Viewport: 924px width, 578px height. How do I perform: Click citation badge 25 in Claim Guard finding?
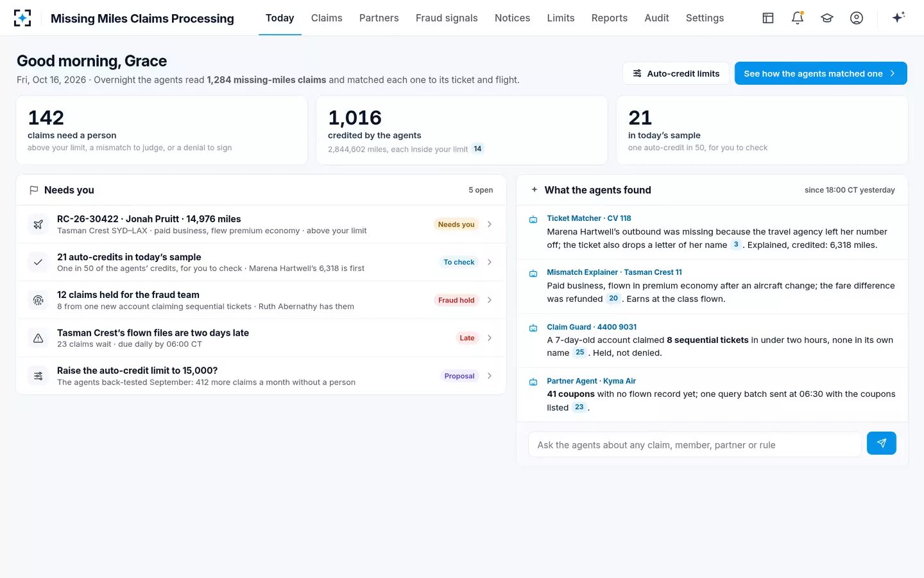[x=580, y=353]
